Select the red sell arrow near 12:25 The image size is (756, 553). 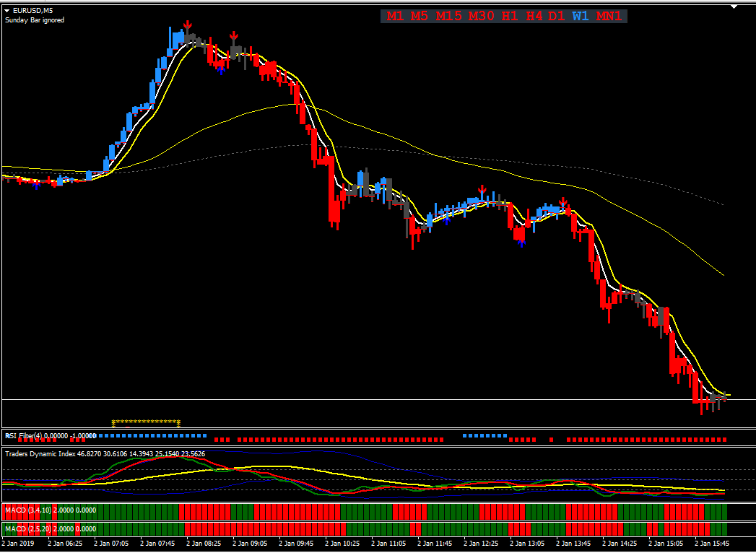click(x=481, y=189)
